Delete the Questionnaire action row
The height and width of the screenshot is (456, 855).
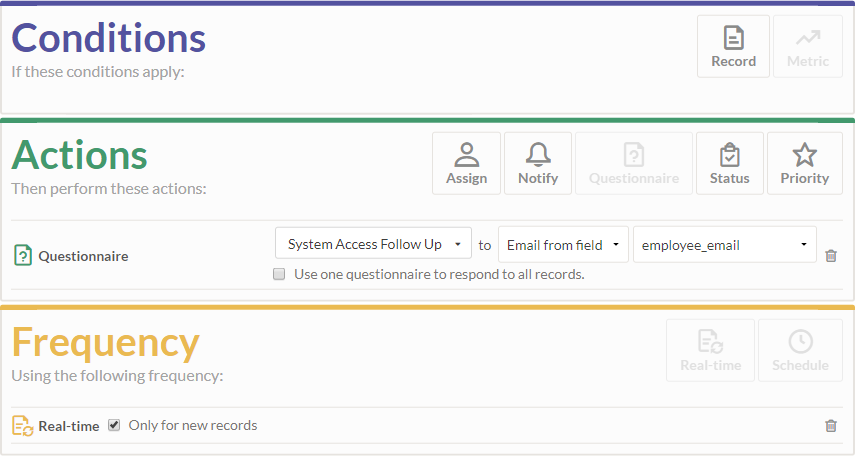point(831,256)
